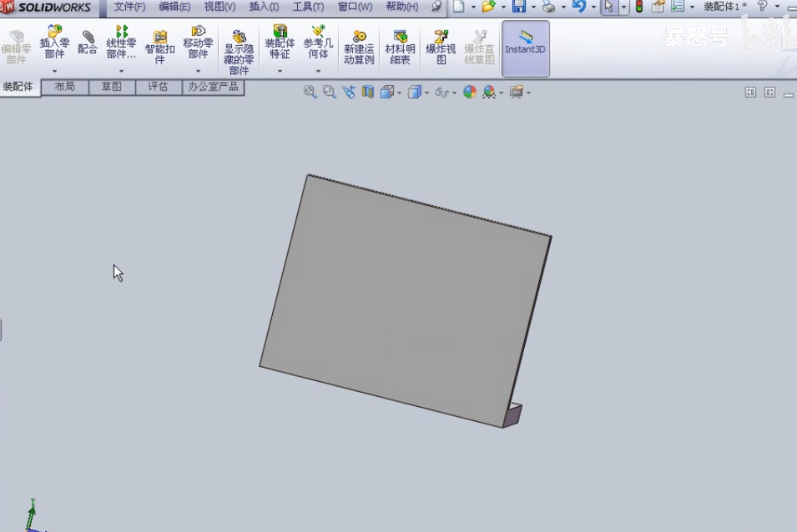This screenshot has width=797, height=532.
Task: Switch to the 办公室产品 tab
Action: tap(213, 87)
